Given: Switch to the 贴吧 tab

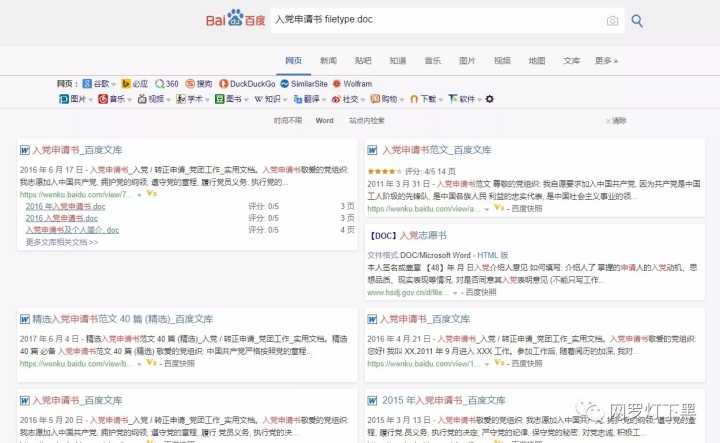Looking at the screenshot, I should pos(363,61).
